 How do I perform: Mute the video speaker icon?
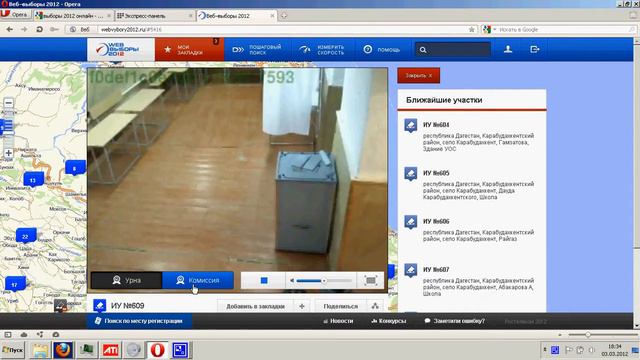[292, 280]
